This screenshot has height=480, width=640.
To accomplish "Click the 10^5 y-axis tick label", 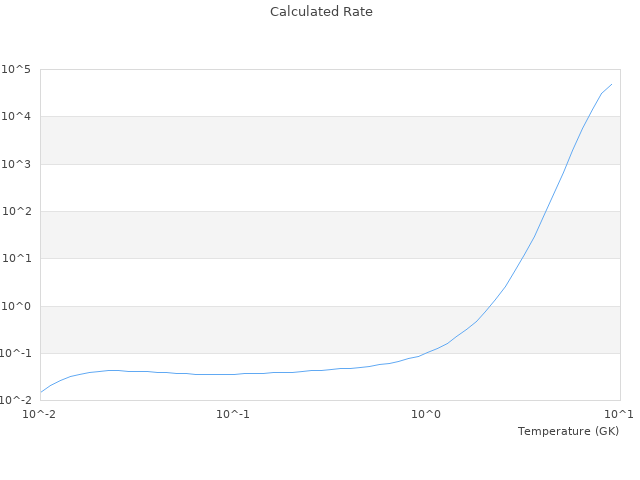I will point(17,69).
